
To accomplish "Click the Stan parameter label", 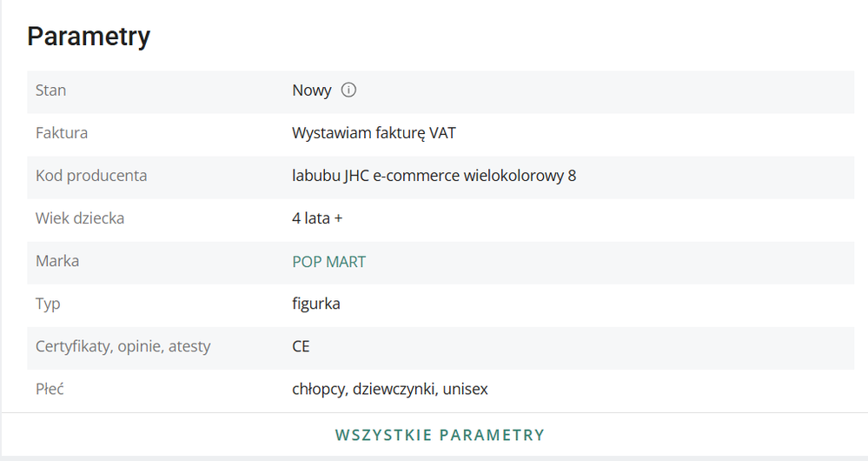I will [x=50, y=90].
